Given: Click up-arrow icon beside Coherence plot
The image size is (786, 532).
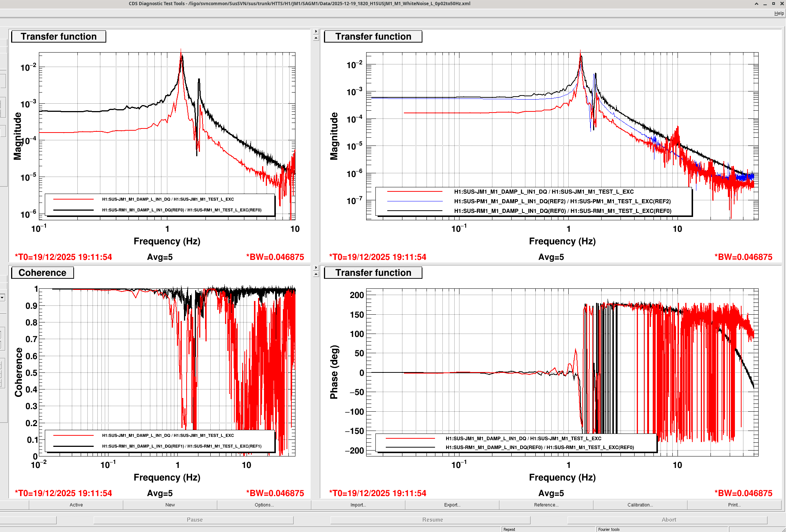Looking at the screenshot, I should tap(316, 274).
